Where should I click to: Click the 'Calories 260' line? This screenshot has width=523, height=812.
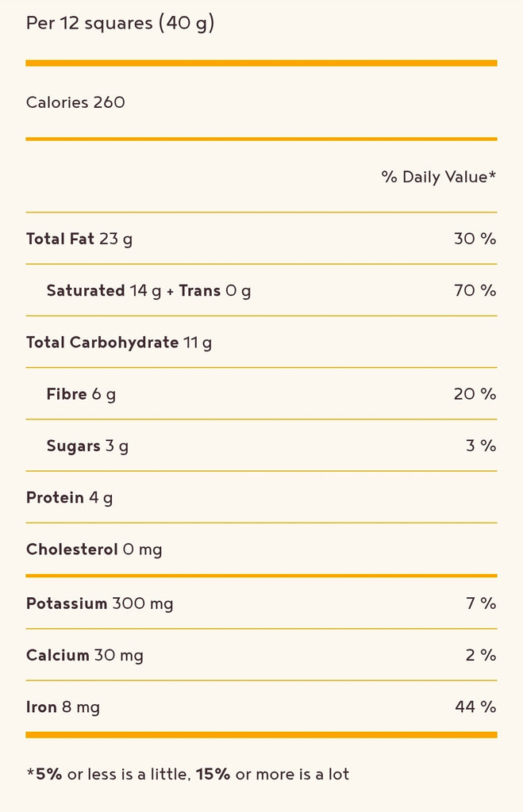coord(75,102)
